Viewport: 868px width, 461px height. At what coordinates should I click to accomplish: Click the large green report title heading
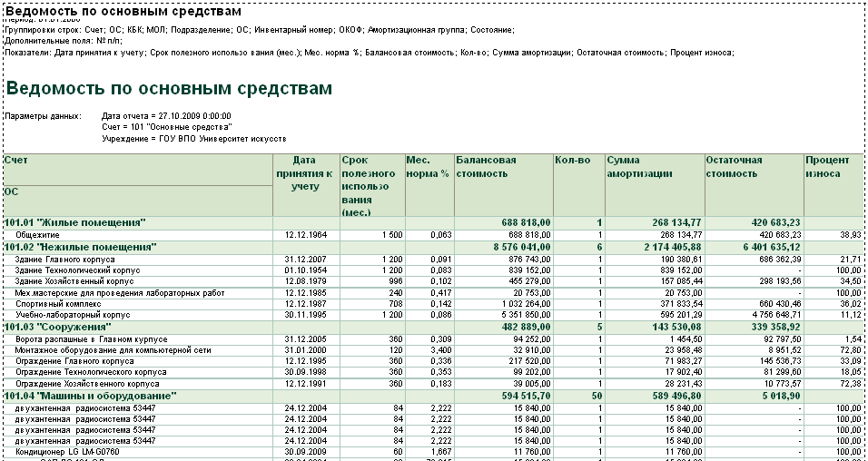coord(169,89)
